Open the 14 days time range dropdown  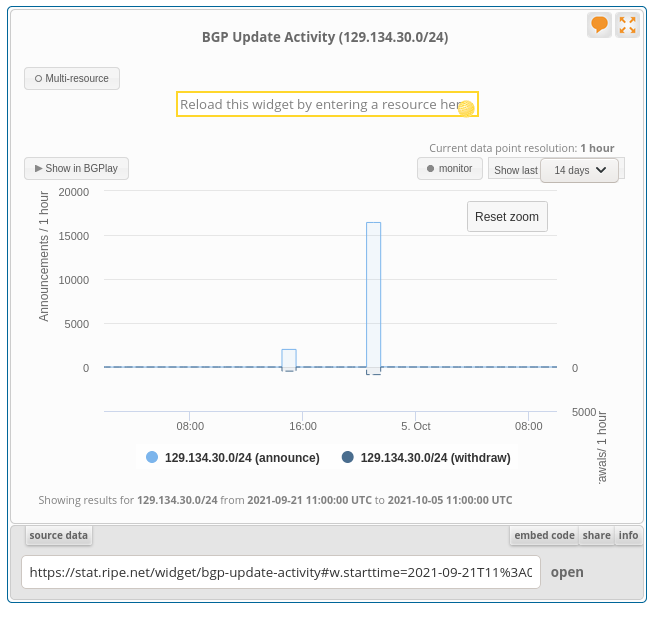point(579,170)
